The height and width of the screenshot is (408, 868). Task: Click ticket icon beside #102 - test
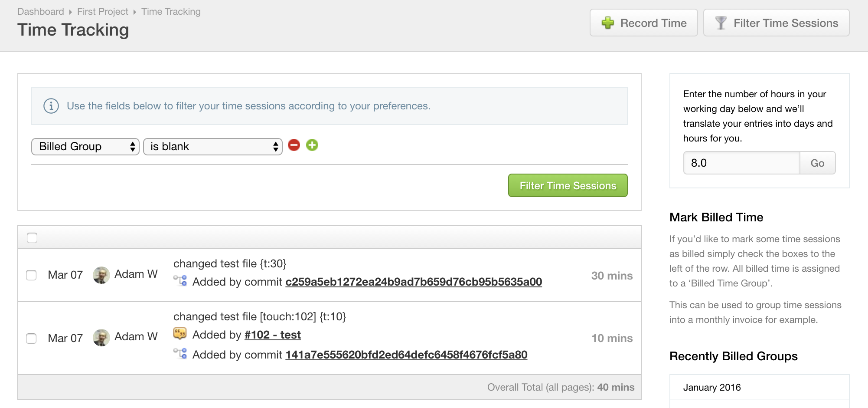click(180, 334)
